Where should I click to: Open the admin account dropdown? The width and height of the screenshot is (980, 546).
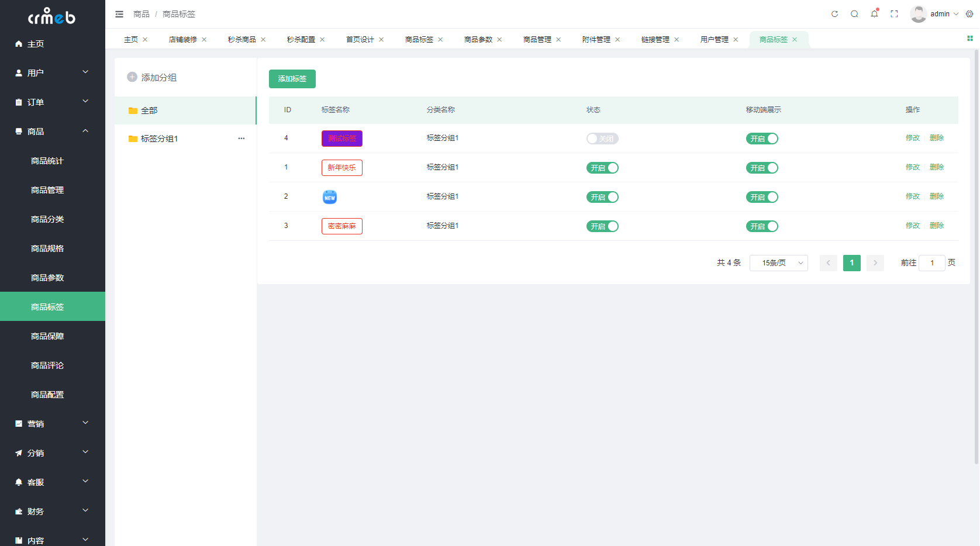(x=944, y=14)
